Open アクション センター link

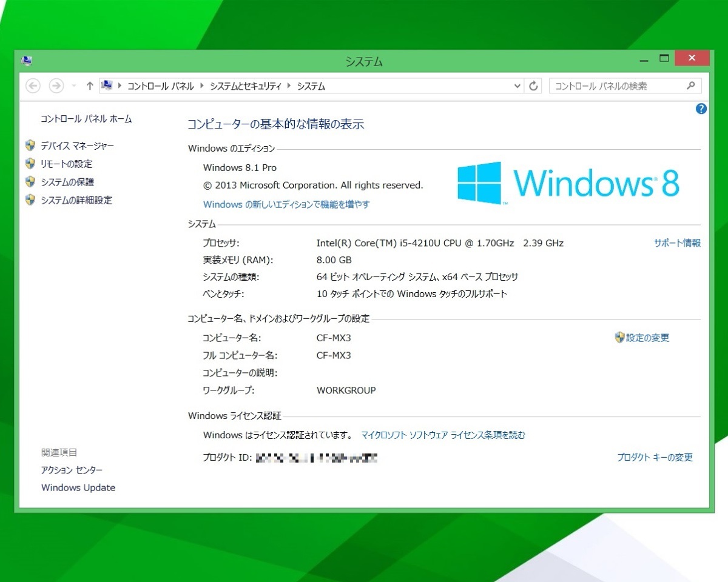pos(72,470)
